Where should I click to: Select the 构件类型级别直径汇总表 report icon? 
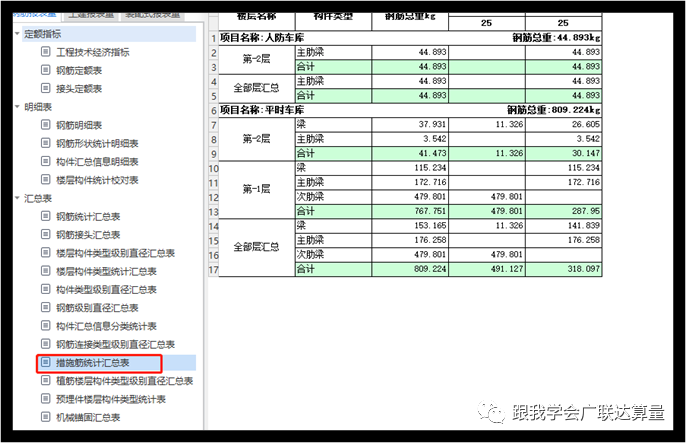tap(46, 289)
